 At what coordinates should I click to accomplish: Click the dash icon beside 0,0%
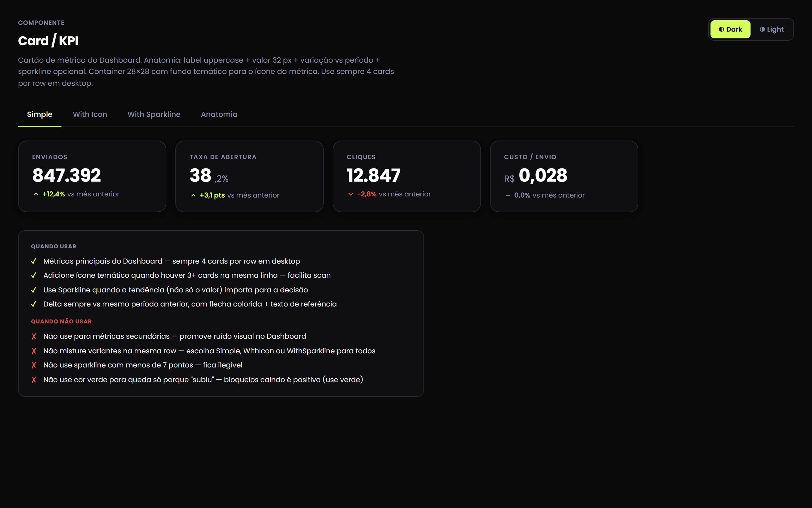click(508, 195)
